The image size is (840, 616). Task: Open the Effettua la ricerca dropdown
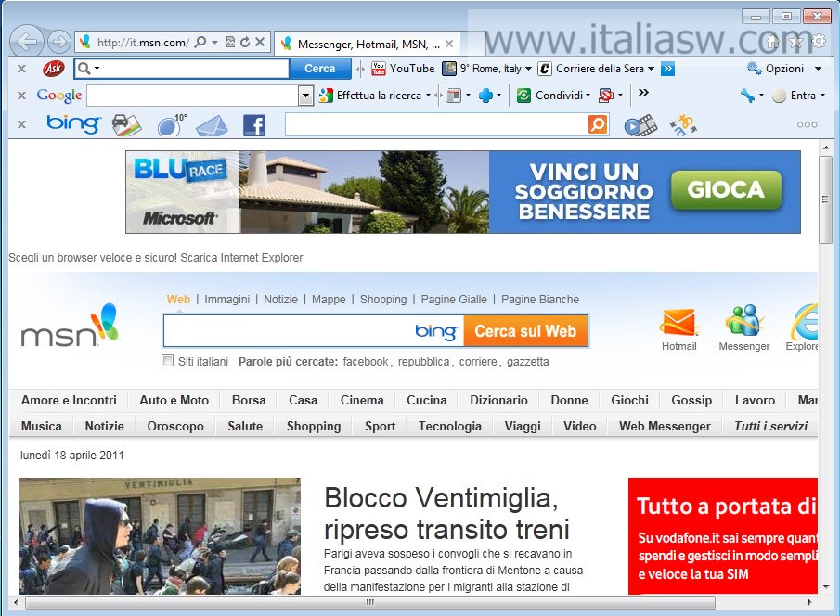(428, 96)
